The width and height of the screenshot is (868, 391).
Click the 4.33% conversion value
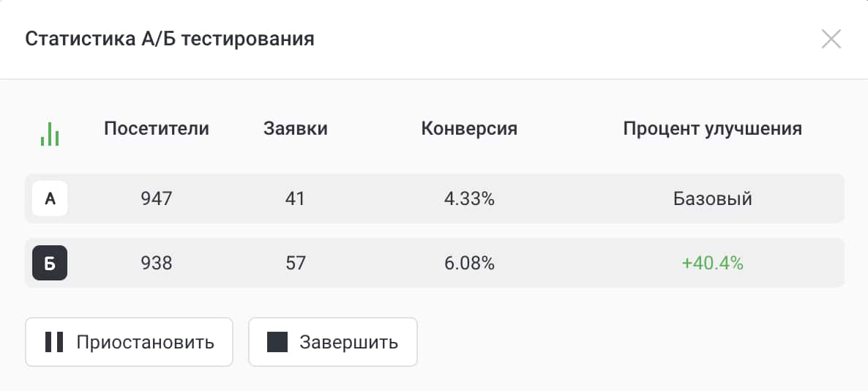click(469, 198)
